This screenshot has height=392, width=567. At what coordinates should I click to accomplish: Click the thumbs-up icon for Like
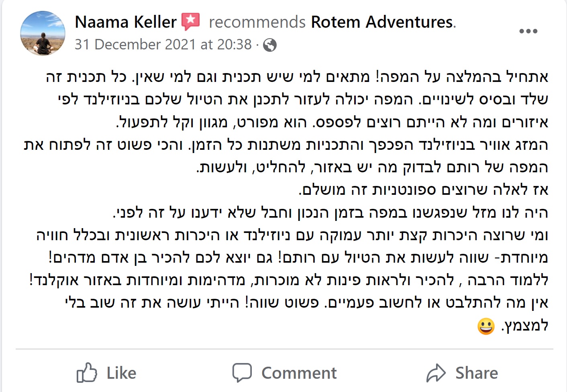[87, 373]
